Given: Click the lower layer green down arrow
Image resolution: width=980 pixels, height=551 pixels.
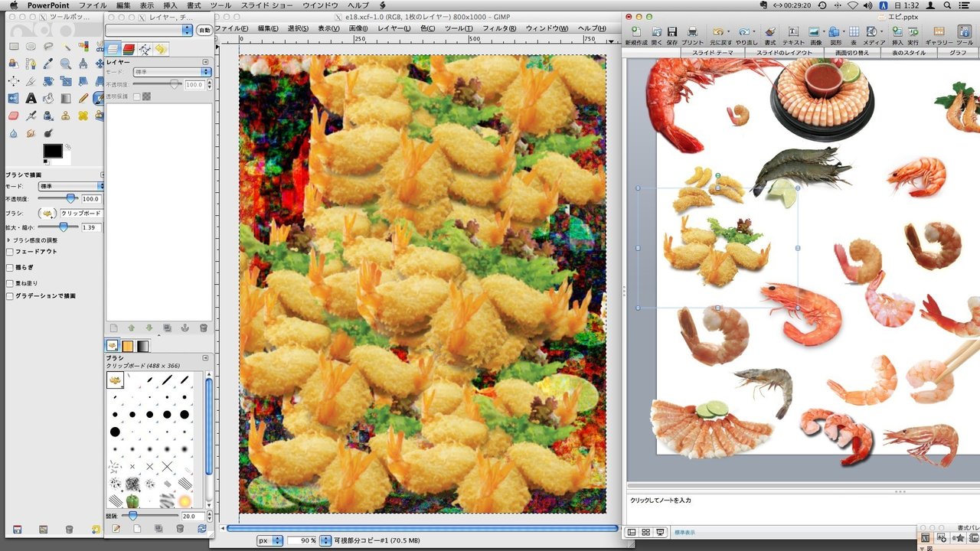Looking at the screenshot, I should 149,328.
